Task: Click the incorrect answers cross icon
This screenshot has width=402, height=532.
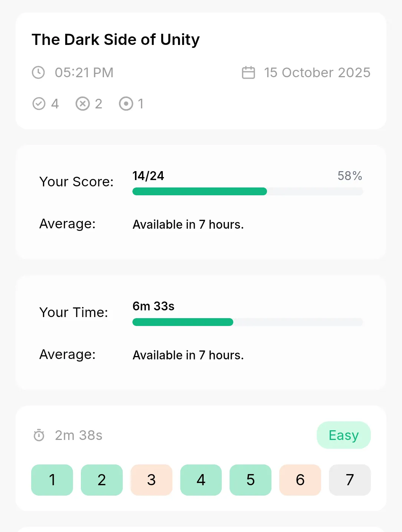Action: tap(83, 104)
